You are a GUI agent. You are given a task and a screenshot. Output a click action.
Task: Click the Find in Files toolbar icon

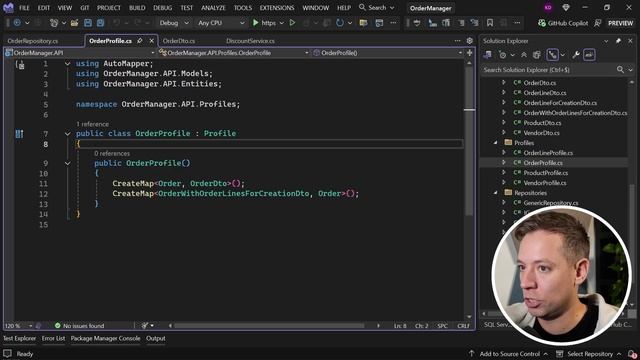[x=363, y=23]
